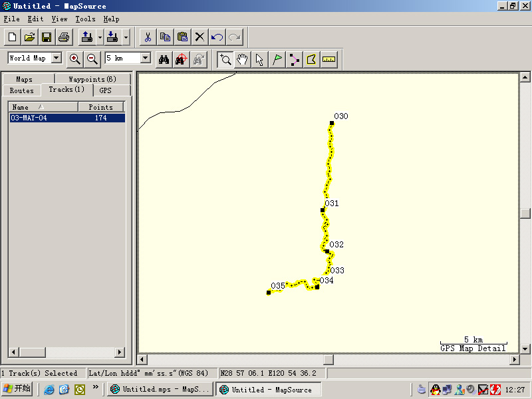Image resolution: width=532 pixels, height=399 pixels.
Task: Switch to the Waypoints (6) tab
Action: [x=92, y=79]
